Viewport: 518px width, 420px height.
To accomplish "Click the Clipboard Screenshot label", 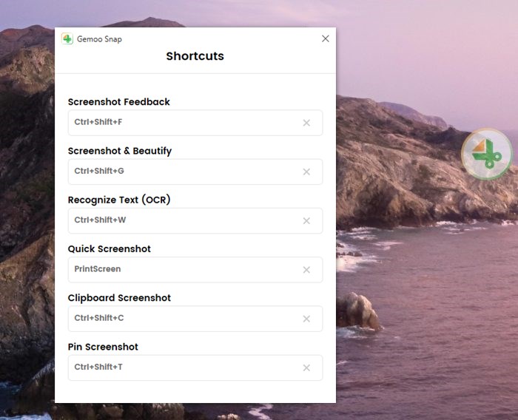I will pos(119,298).
